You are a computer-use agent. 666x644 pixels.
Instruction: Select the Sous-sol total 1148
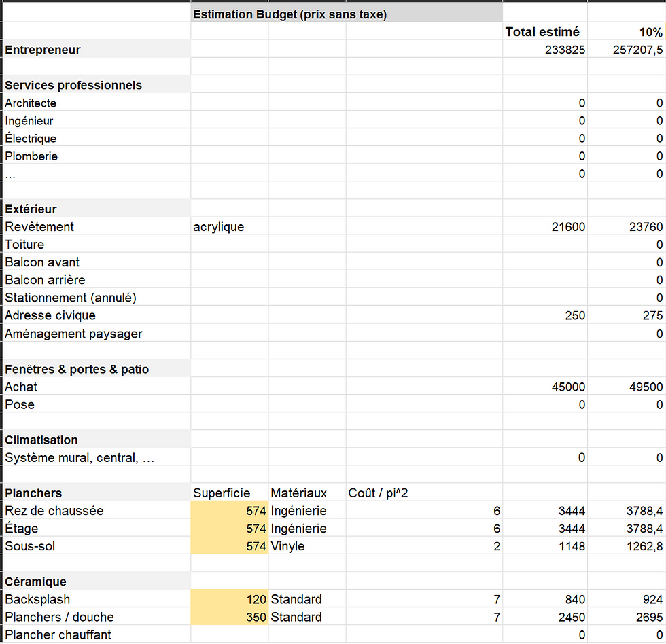click(545, 546)
